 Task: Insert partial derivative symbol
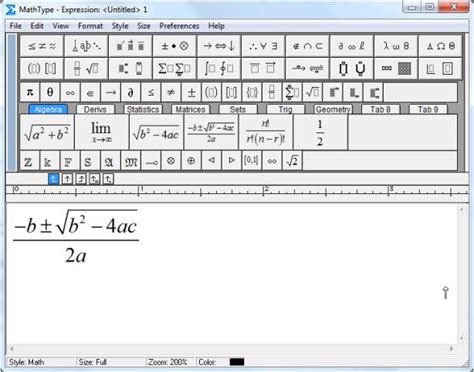point(131,92)
